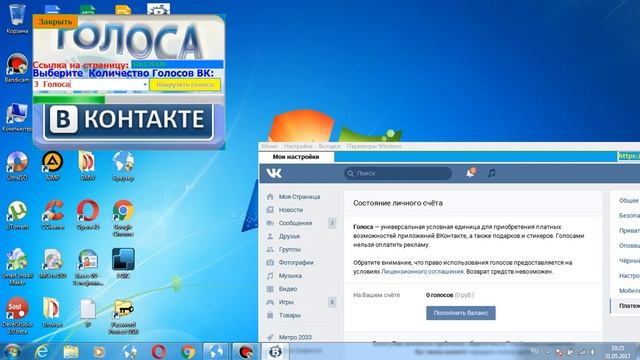Screen dimensions: 640x360
Task: Open the uTorrent desktop icon
Action: click(x=17, y=215)
